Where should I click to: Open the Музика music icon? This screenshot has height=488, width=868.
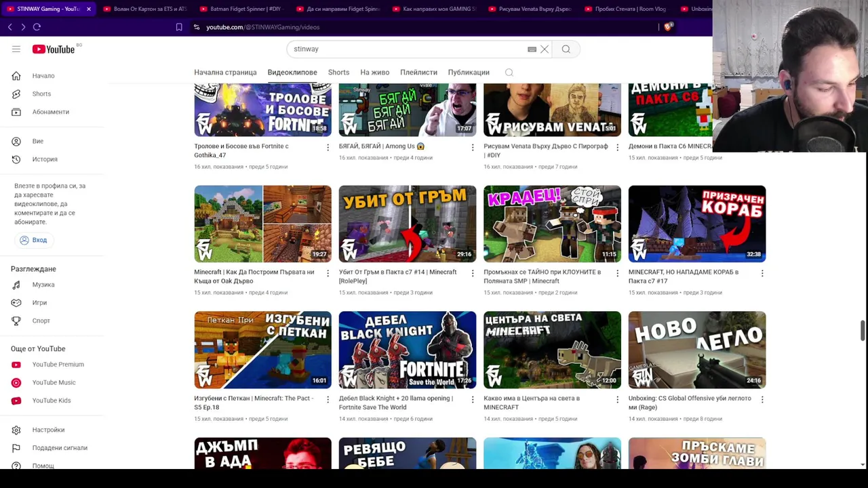16,285
